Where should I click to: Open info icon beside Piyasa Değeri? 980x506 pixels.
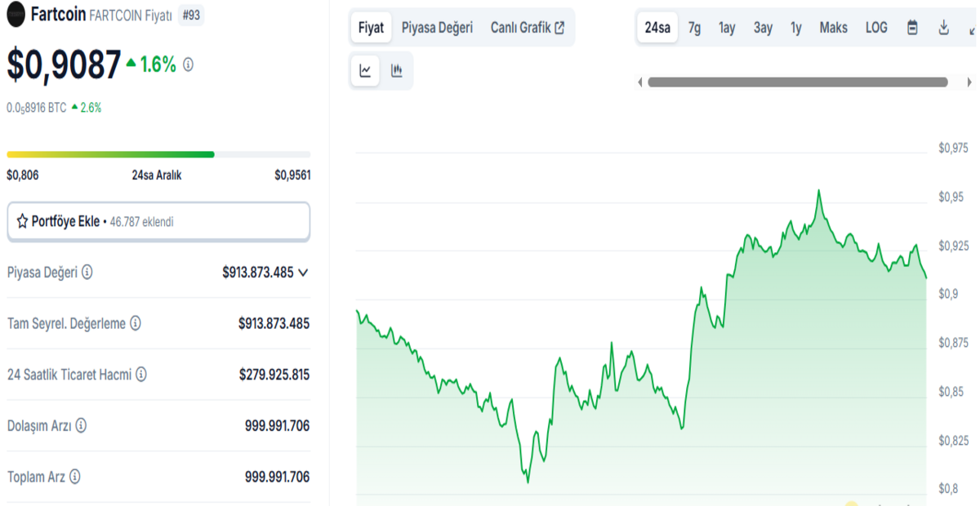[x=87, y=273]
